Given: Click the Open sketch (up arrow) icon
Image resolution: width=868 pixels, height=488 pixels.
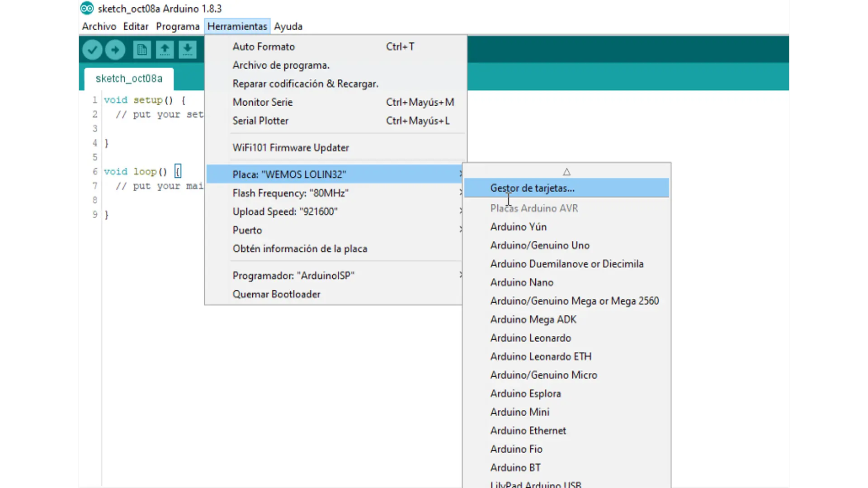Looking at the screenshot, I should 165,50.
